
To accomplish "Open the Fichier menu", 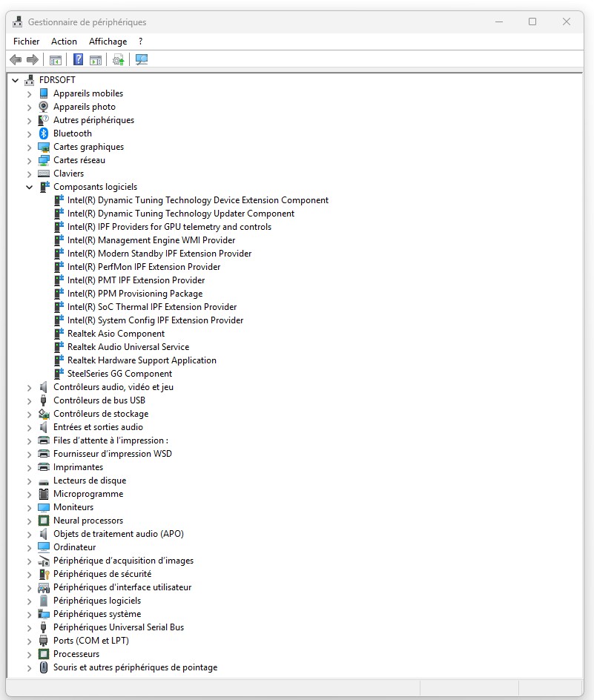I will click(26, 42).
